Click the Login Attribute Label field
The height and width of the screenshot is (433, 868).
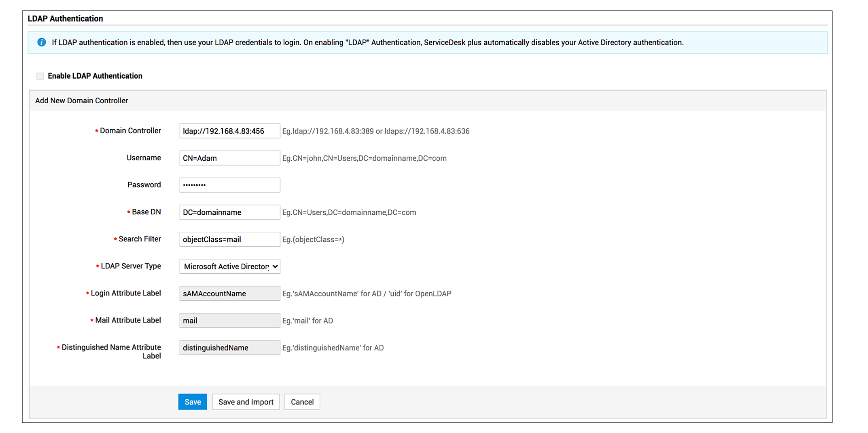pyautogui.click(x=230, y=293)
